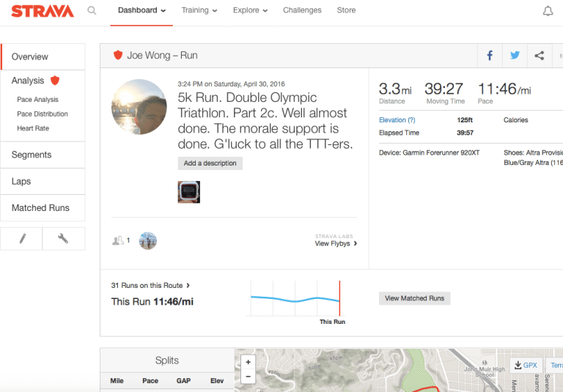Open the notifications bell
This screenshot has height=392, width=563.
548,11
